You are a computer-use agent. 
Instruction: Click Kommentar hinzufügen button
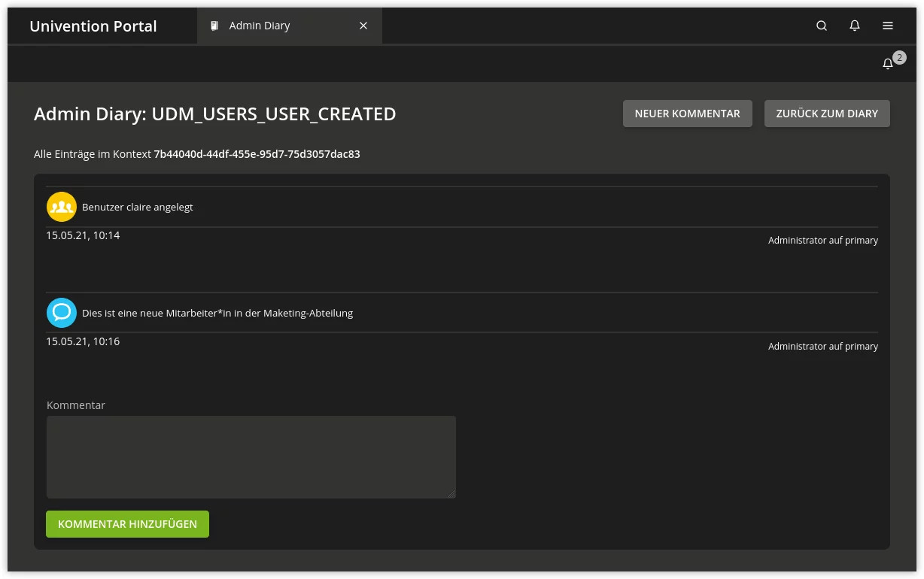[x=127, y=524]
